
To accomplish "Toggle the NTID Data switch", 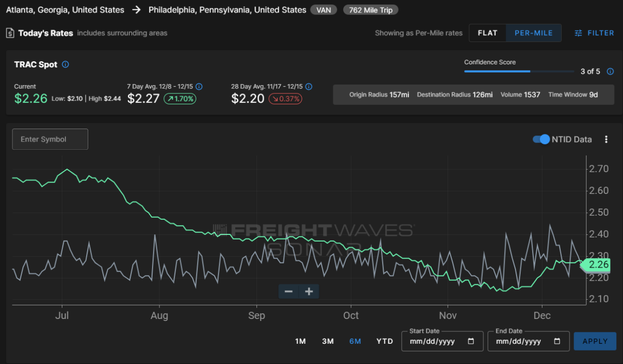I will [x=541, y=139].
